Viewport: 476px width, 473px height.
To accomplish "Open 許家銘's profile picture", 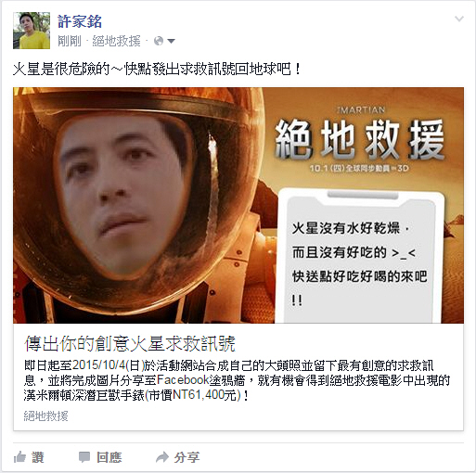I will pos(32,31).
